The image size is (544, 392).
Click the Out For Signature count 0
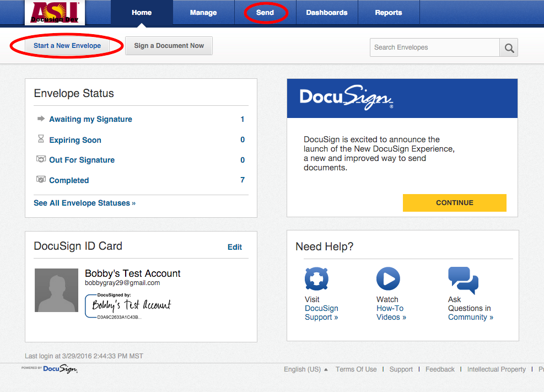point(243,160)
